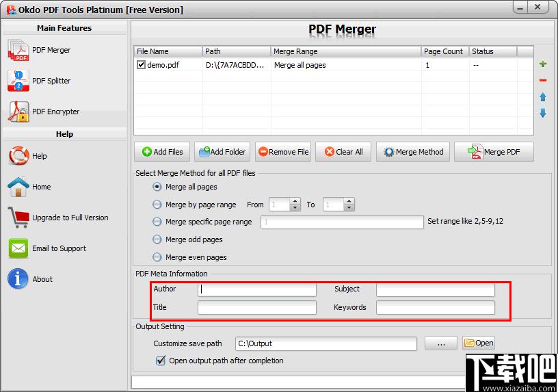Click the File Name column header
The width and height of the screenshot is (558, 392).
[168, 51]
